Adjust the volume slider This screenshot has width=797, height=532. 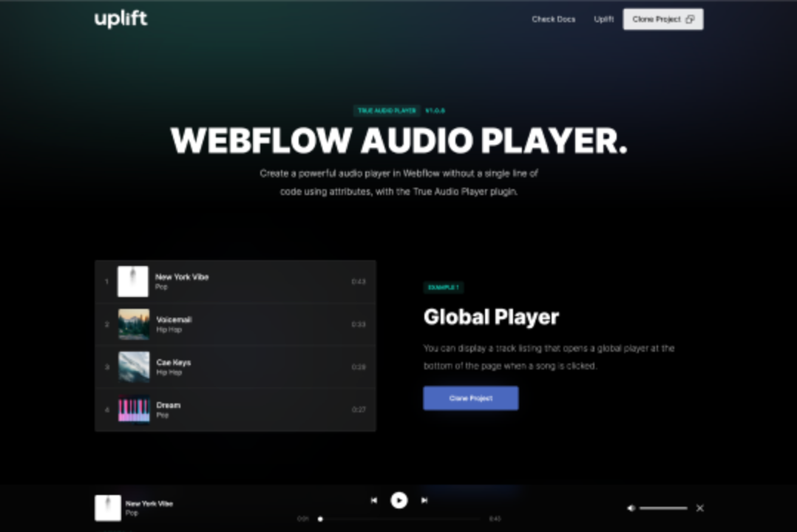pos(663,508)
